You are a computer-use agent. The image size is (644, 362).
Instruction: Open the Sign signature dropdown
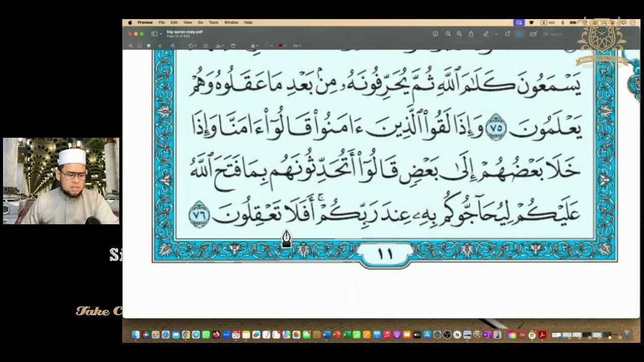pyautogui.click(x=220, y=46)
